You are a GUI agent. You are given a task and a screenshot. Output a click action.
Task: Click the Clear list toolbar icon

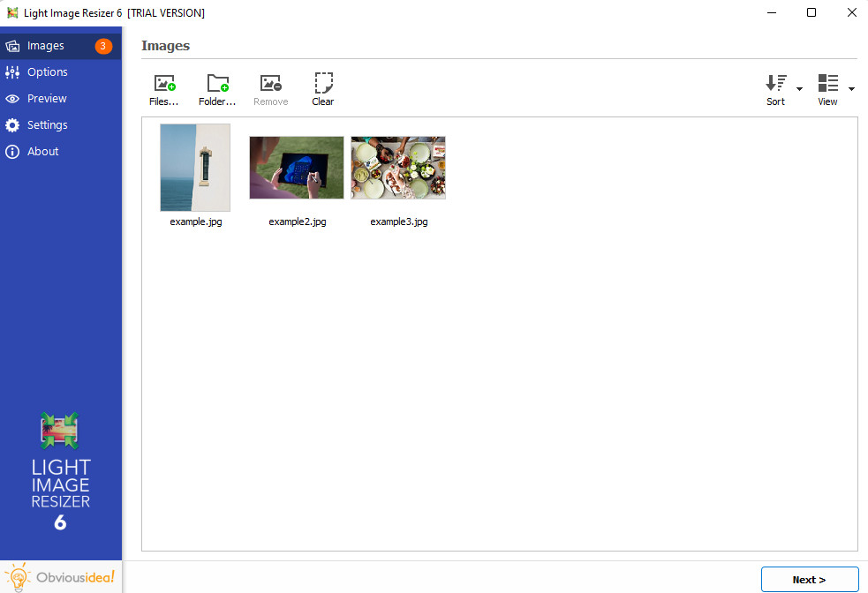(323, 83)
